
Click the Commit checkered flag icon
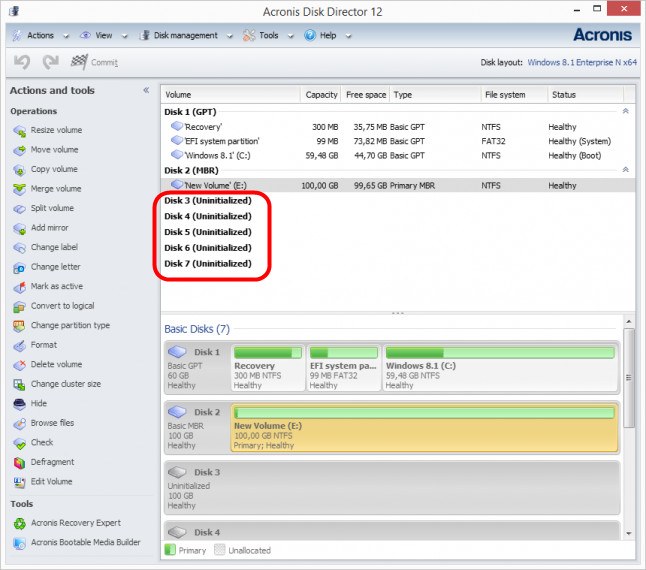coord(79,62)
